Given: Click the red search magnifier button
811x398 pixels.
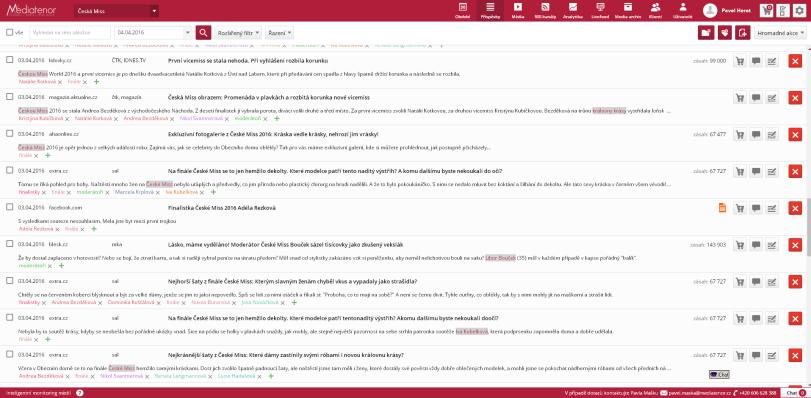Looking at the screenshot, I should pyautogui.click(x=203, y=33).
